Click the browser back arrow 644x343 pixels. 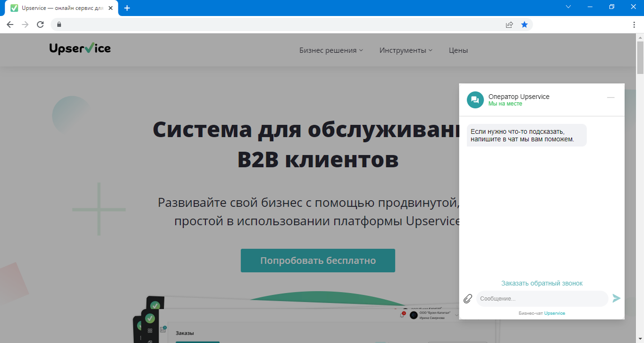click(x=10, y=24)
